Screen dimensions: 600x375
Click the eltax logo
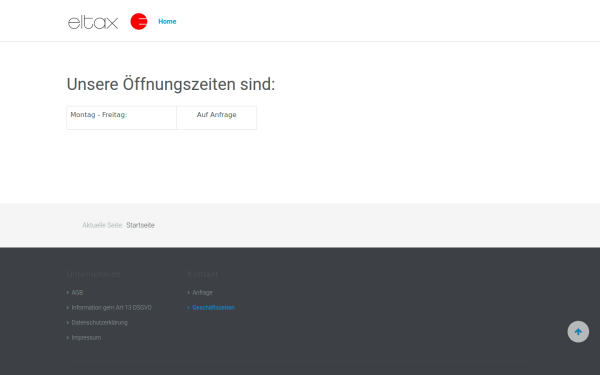click(x=93, y=23)
